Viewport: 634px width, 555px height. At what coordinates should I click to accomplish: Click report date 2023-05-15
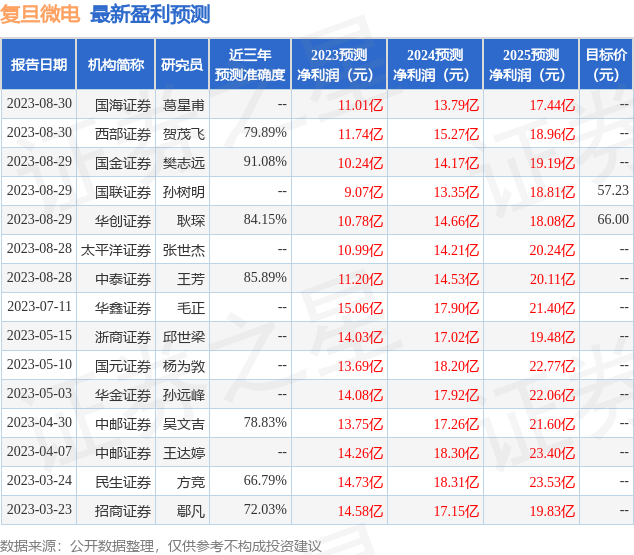[x=39, y=335]
